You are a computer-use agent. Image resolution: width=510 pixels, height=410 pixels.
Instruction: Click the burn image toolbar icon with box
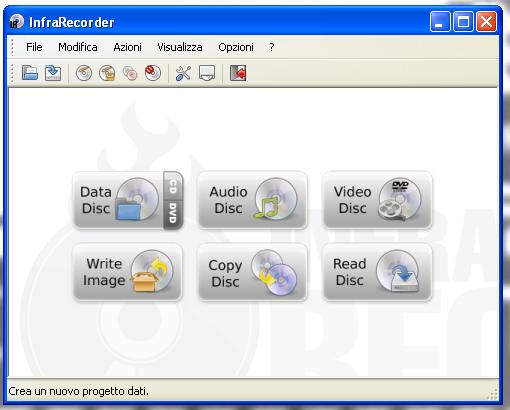pos(107,73)
